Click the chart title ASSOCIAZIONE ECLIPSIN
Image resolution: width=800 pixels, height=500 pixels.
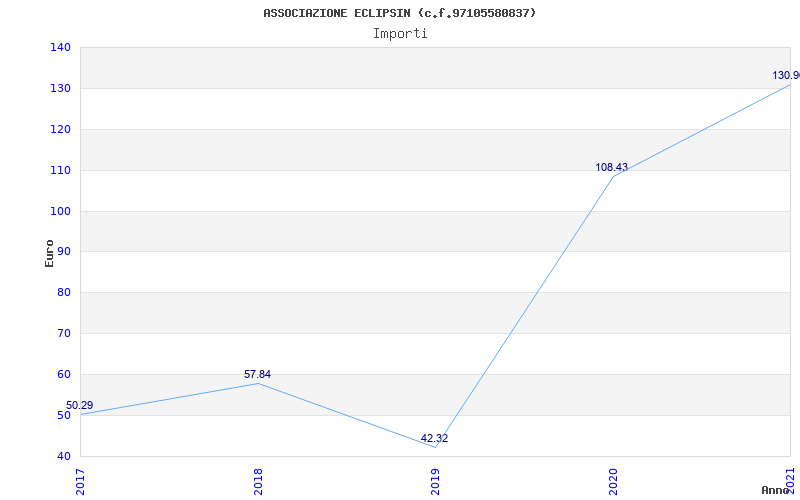pos(399,13)
